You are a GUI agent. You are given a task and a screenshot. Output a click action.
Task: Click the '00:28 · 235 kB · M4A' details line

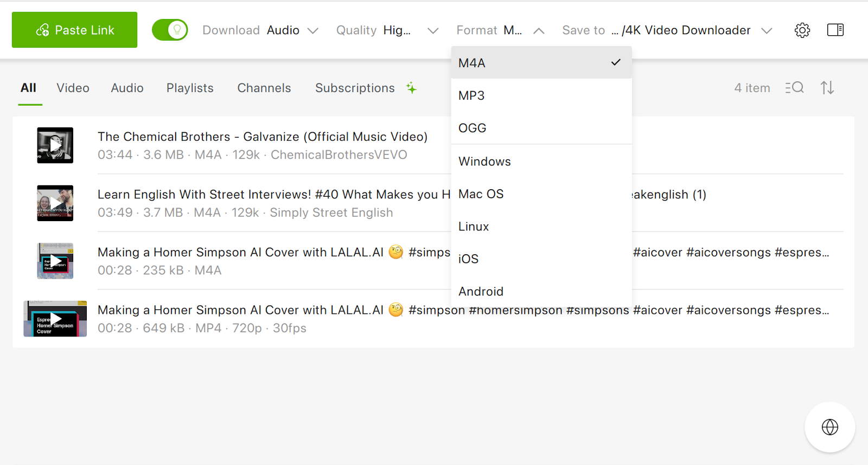[x=159, y=270]
